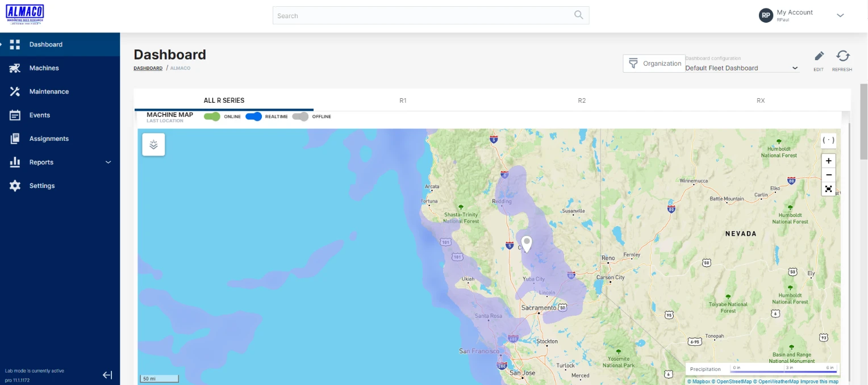Toggle the Online machines switch

pos(212,116)
